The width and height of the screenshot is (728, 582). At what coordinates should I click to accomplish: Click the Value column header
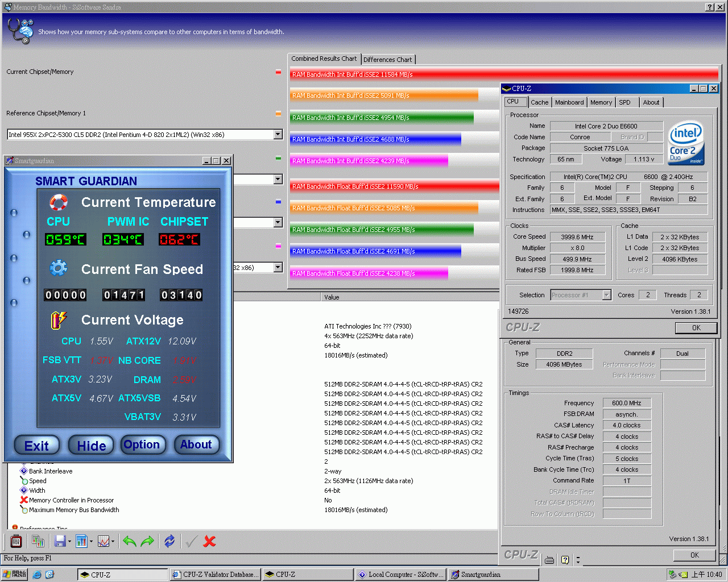point(409,297)
